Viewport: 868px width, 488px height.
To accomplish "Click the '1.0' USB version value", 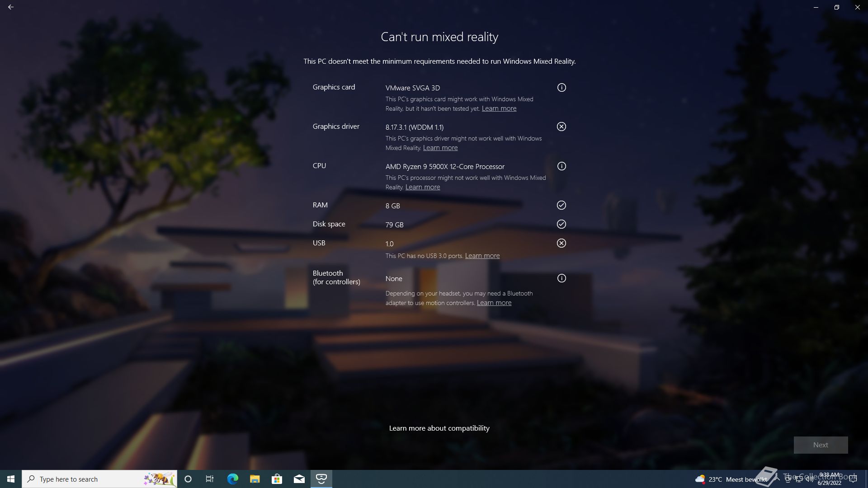I will (390, 244).
